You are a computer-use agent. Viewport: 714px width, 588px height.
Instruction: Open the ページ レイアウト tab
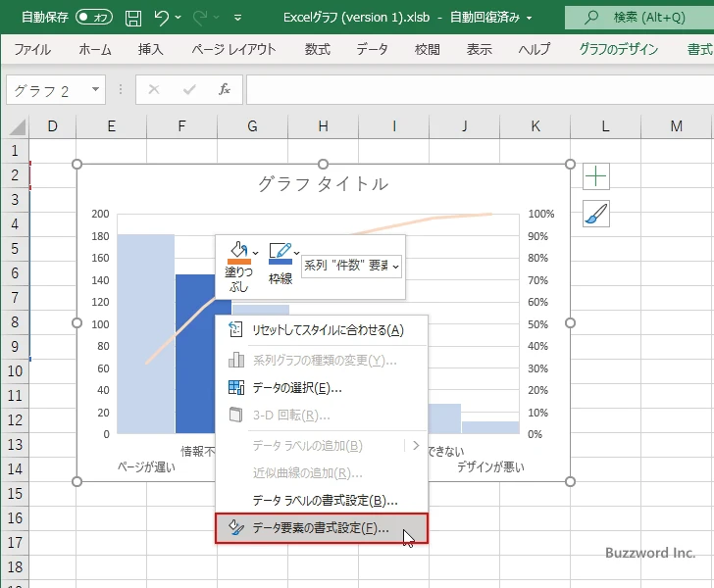click(233, 49)
